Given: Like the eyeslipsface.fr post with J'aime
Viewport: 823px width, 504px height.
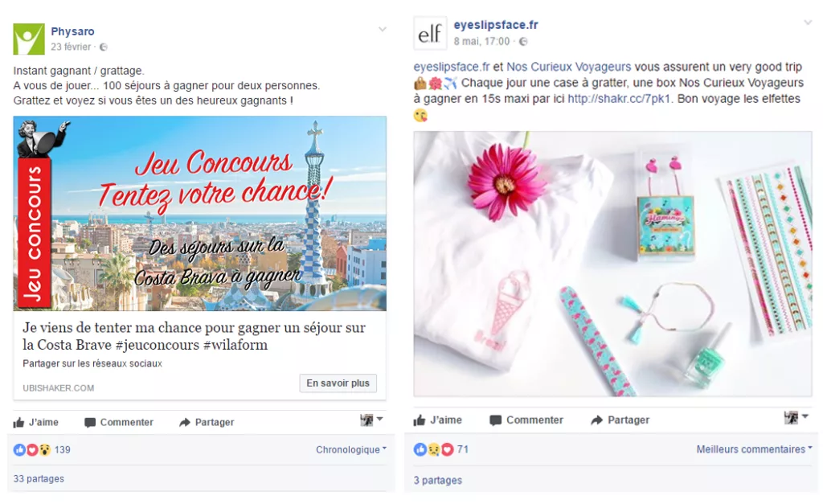Looking at the screenshot, I should coord(438,420).
